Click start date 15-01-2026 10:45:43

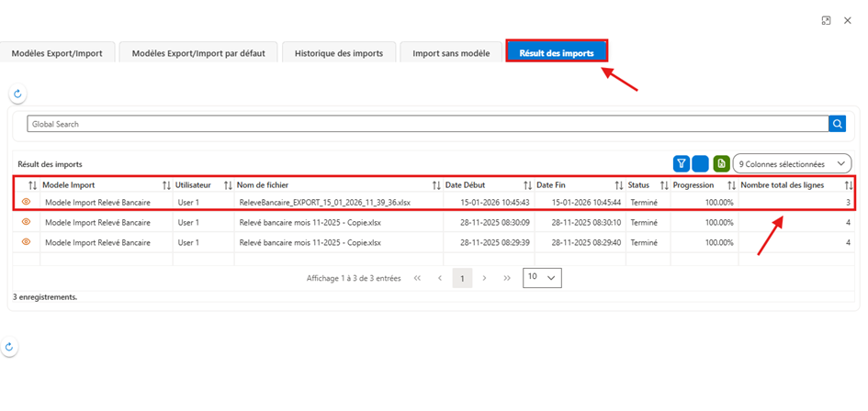[495, 203]
